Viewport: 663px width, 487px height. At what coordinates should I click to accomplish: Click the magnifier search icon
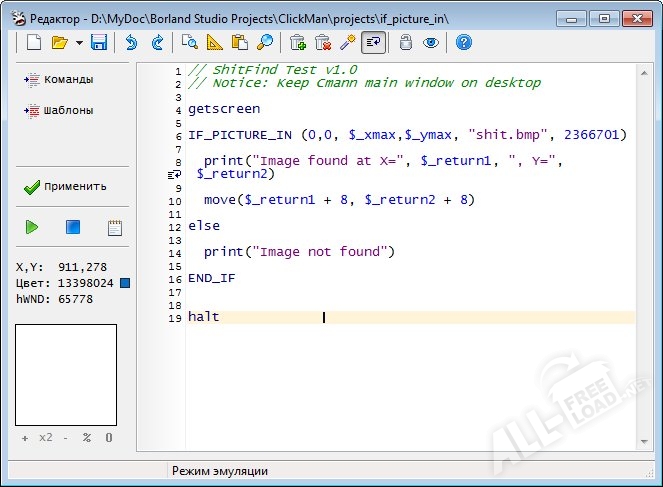coord(264,42)
